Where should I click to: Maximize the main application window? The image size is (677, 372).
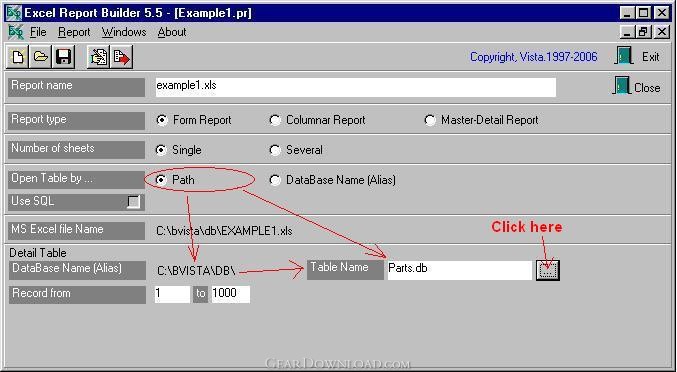643,13
